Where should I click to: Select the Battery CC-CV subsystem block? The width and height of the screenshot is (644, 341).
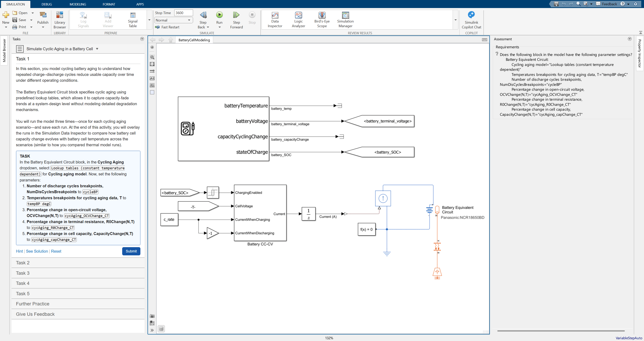point(260,213)
